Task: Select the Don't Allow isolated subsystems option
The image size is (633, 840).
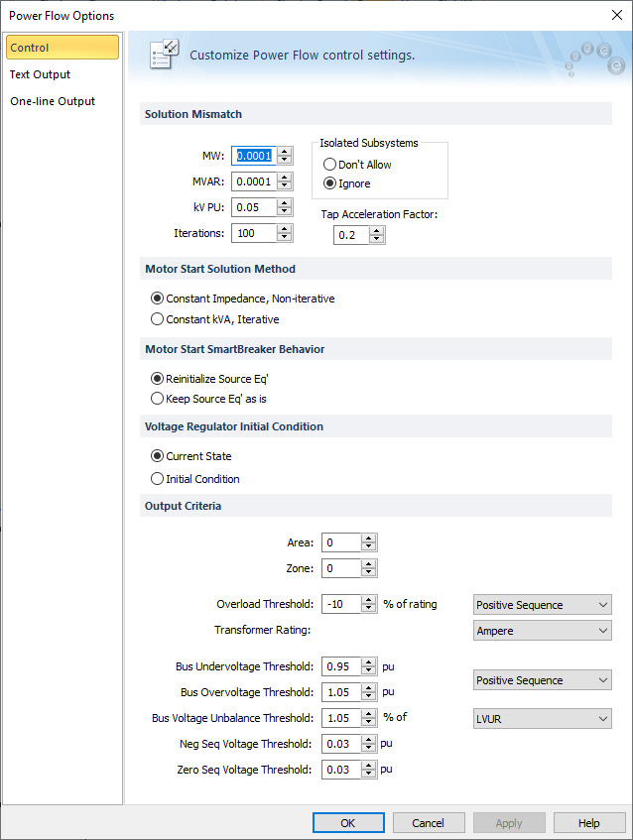Action: [330, 165]
